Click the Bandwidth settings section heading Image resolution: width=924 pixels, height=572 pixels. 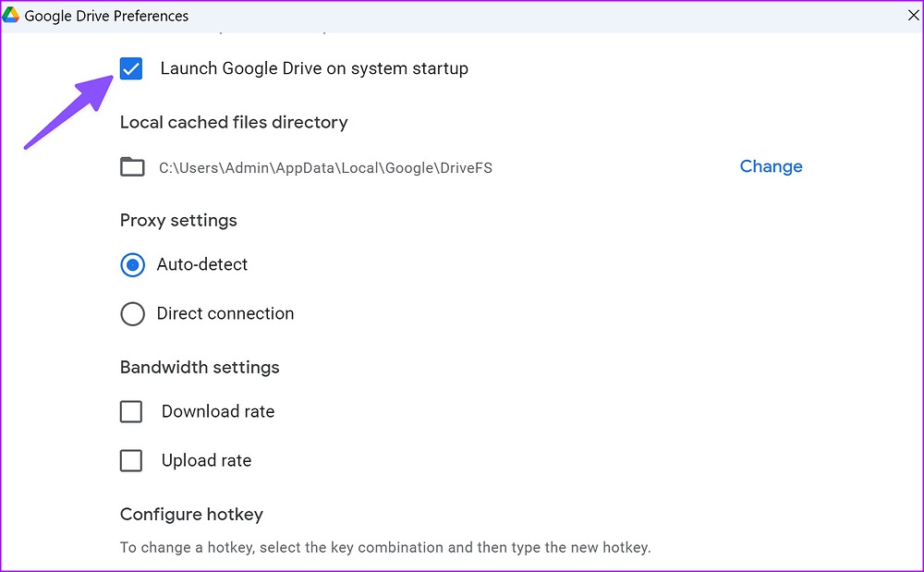click(x=200, y=367)
